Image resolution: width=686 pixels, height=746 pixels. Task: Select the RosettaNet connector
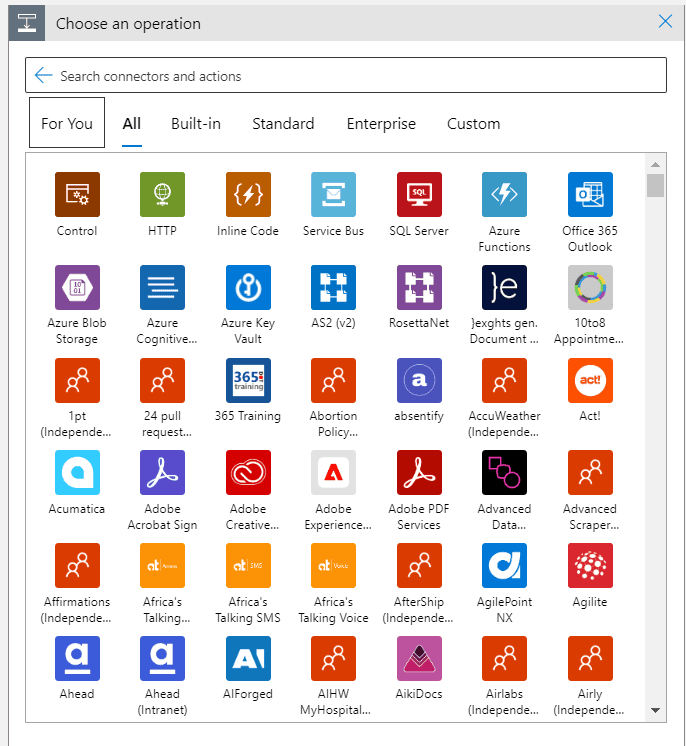(419, 287)
